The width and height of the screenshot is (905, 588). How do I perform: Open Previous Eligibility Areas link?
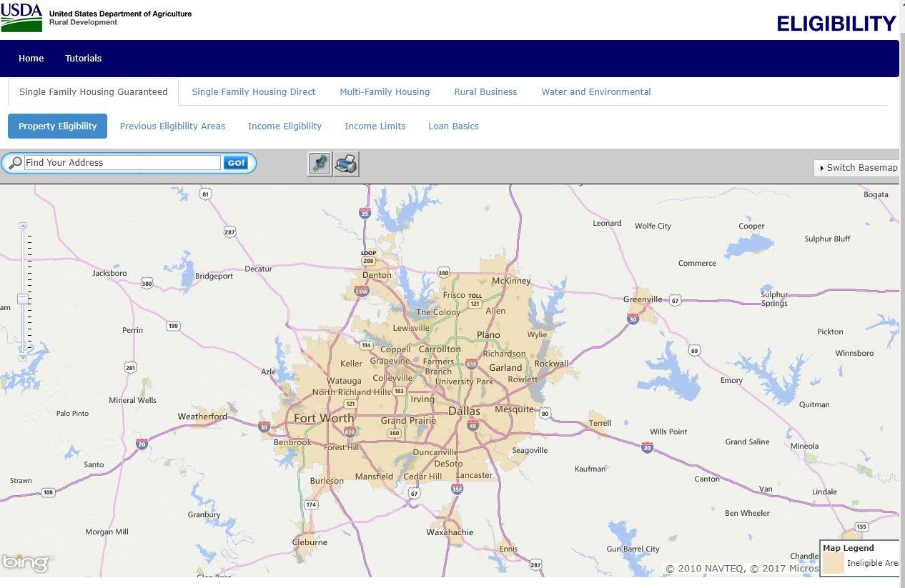(172, 126)
